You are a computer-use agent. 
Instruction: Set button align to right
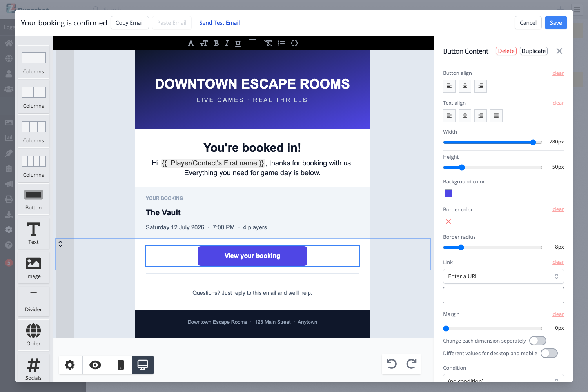click(481, 86)
